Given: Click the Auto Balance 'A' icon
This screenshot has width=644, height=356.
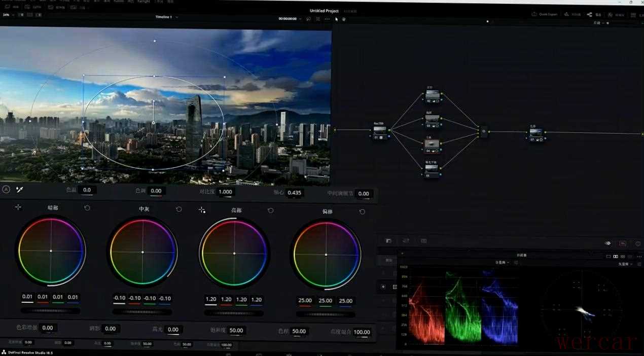Looking at the screenshot, I should click(x=6, y=189).
